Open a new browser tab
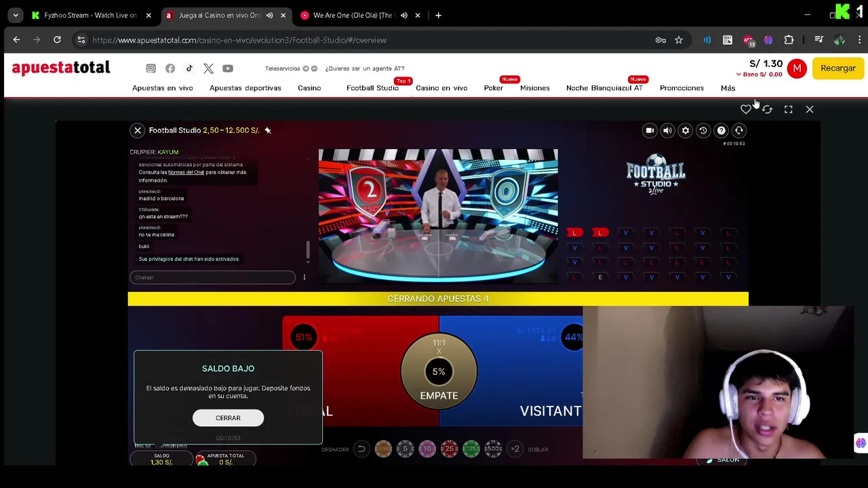Screen dimensions: 868x488 tap(438, 15)
